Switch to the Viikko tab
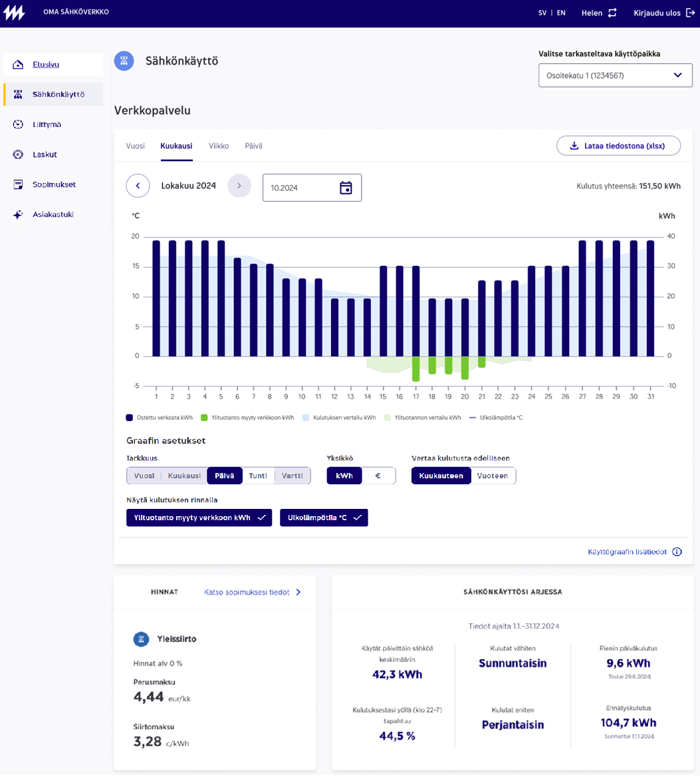 pos(219,146)
